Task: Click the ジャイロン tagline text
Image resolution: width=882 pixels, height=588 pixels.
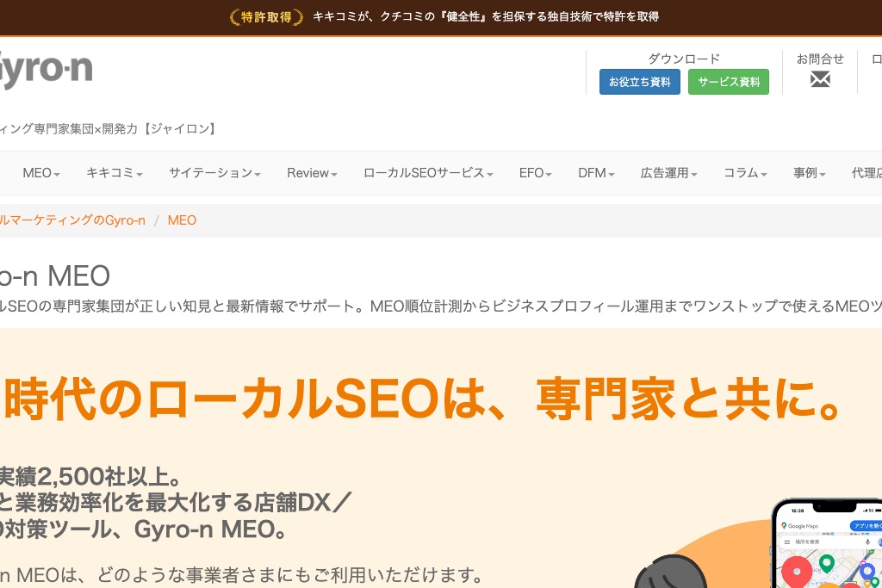Action: click(x=107, y=129)
